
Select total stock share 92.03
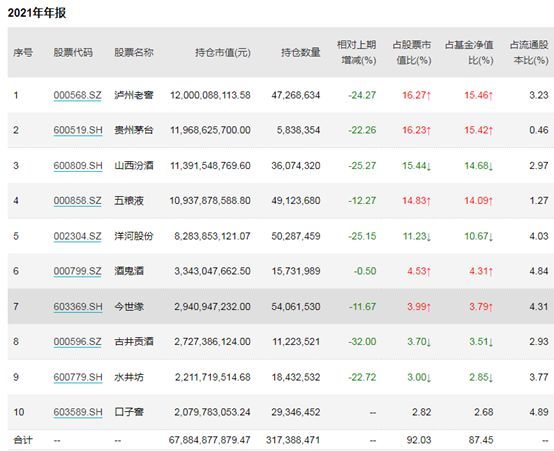[x=419, y=440]
